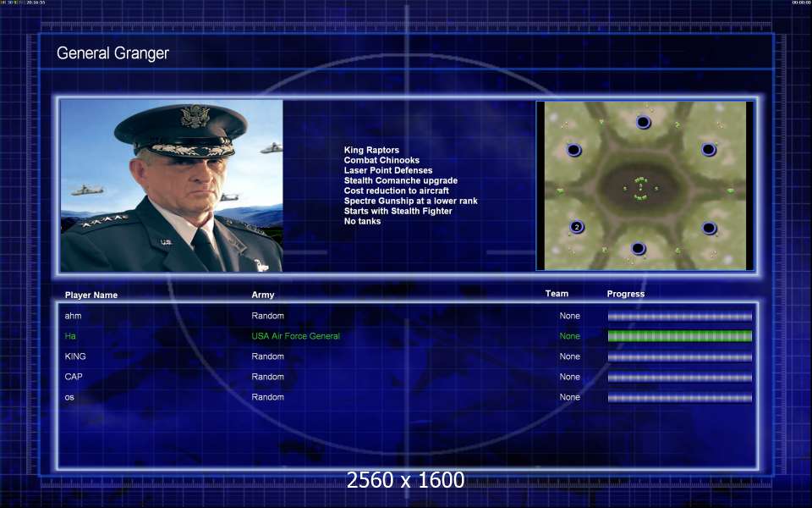Click USA Air Force General army entry
This screenshot has height=508, width=812.
click(x=296, y=336)
